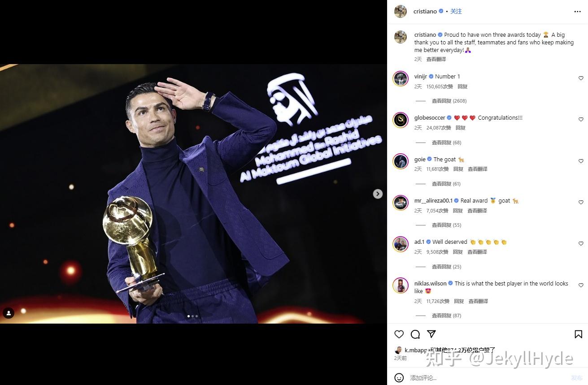Click the 添加评论 comment input field

pos(487,378)
